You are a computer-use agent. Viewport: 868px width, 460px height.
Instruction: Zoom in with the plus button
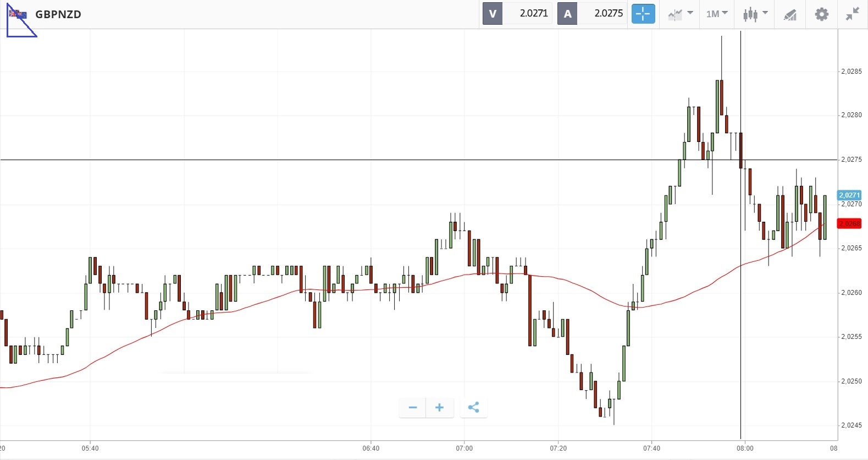pyautogui.click(x=439, y=408)
